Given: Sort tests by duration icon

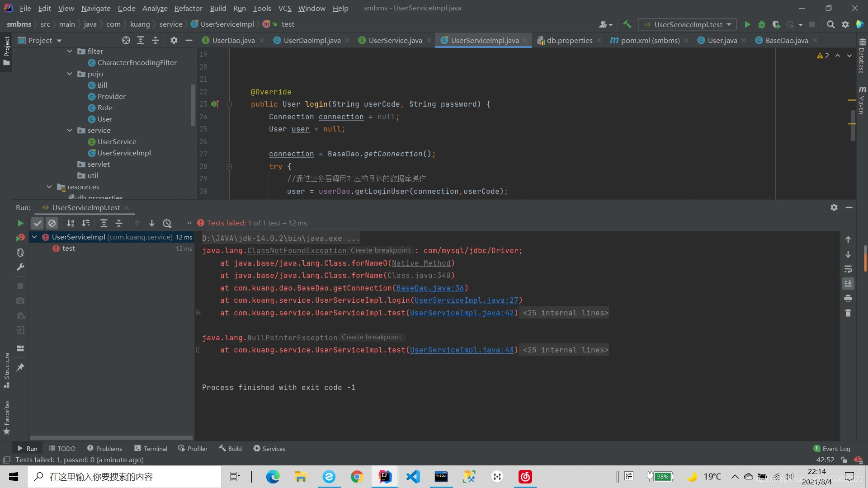Looking at the screenshot, I should pyautogui.click(x=85, y=223).
